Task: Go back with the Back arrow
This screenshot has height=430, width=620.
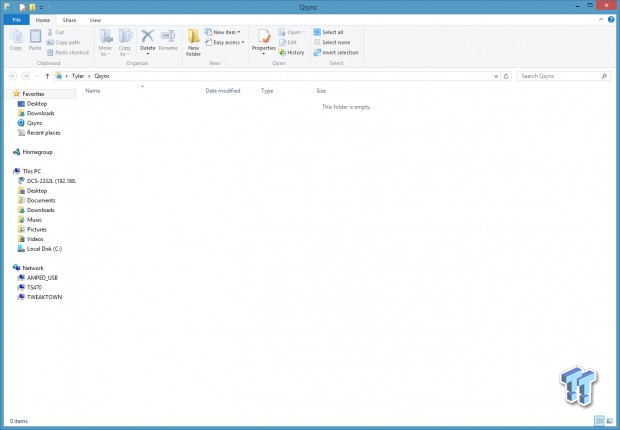Action: pos(13,76)
